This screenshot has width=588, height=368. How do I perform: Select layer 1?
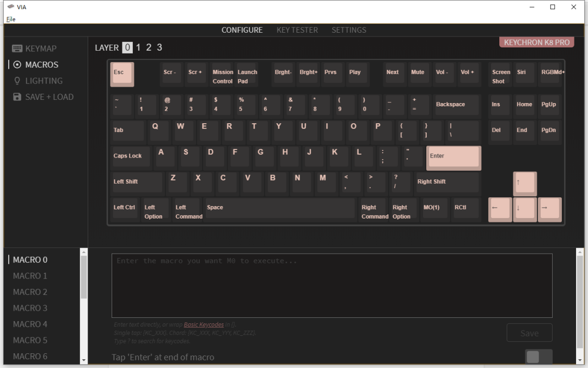point(138,47)
